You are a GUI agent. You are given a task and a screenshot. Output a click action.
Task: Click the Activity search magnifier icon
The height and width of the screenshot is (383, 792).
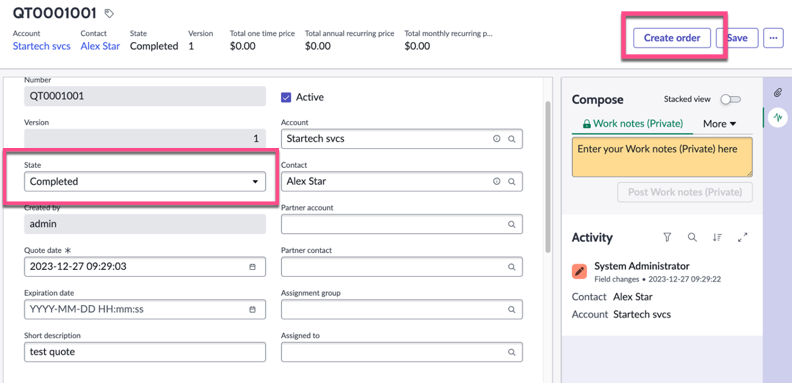pyautogui.click(x=692, y=237)
